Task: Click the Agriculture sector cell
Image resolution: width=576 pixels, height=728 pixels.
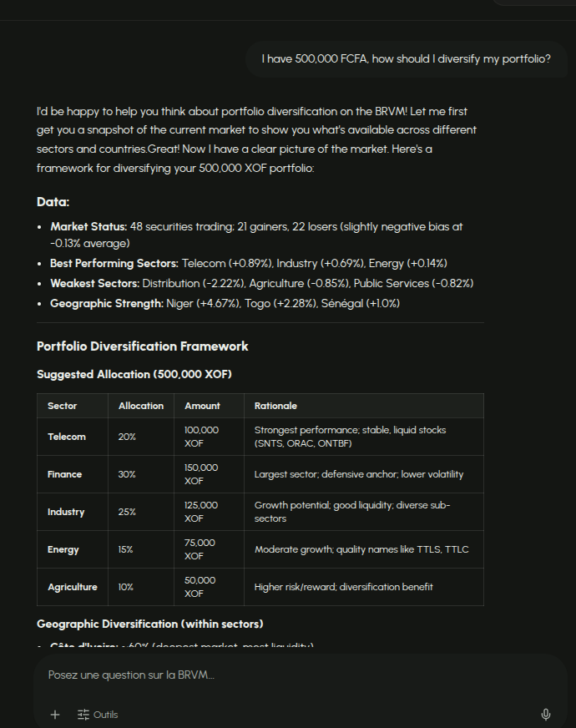Action: tap(73, 587)
